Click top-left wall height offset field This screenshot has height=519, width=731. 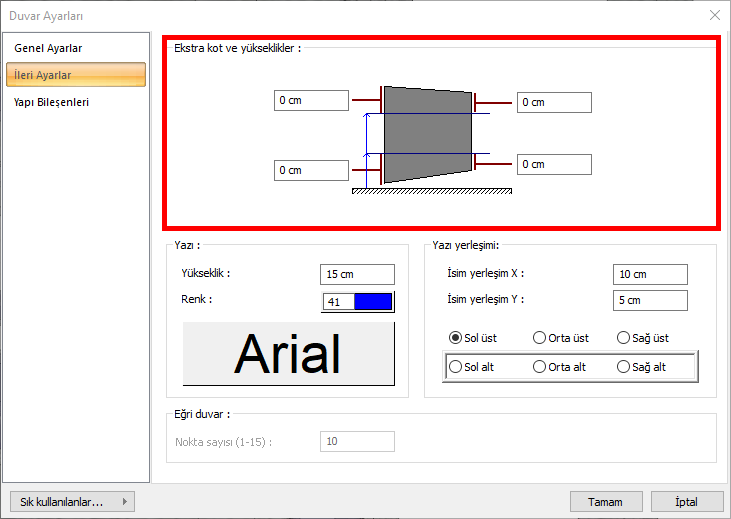[311, 100]
